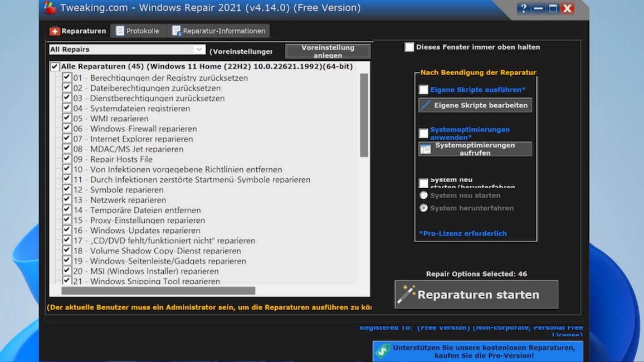The width and height of the screenshot is (644, 362).
Task: Select row 17 CD/DVD fehlt/funktioniert nicht reparieren
Action: click(x=164, y=241)
